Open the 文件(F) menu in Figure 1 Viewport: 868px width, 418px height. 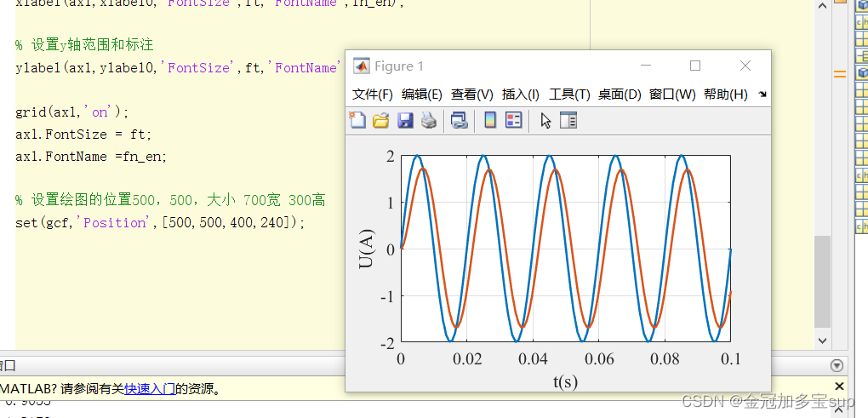373,94
